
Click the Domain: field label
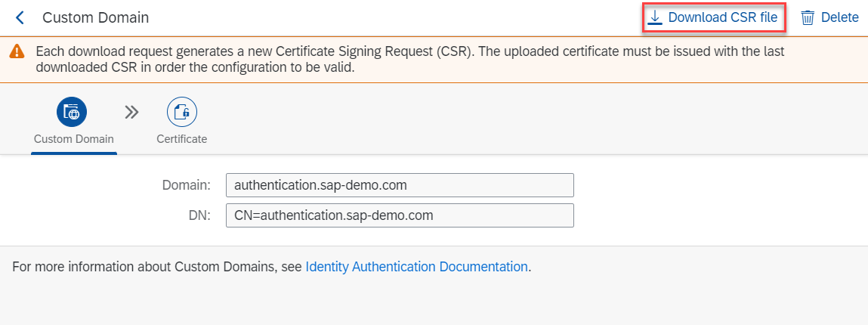pos(187,185)
